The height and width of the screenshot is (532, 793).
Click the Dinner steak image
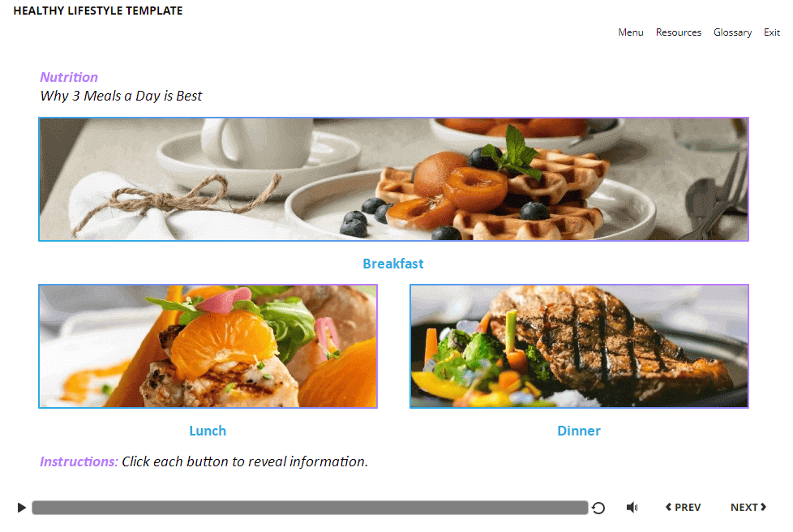coord(579,346)
